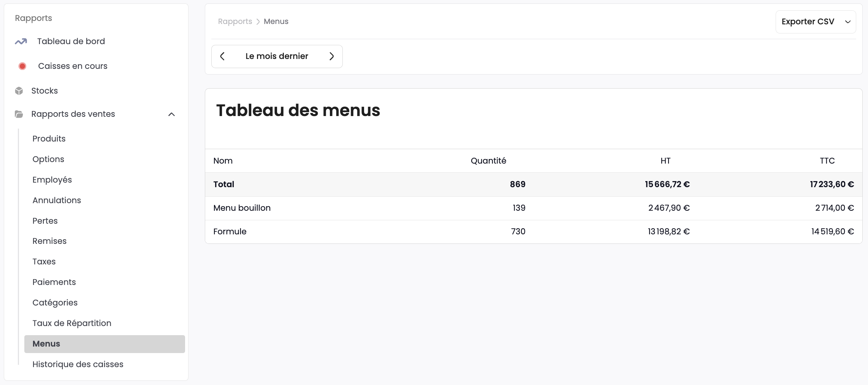The width and height of the screenshot is (868, 385).
Task: Open the Taxes report
Action: [44, 262]
